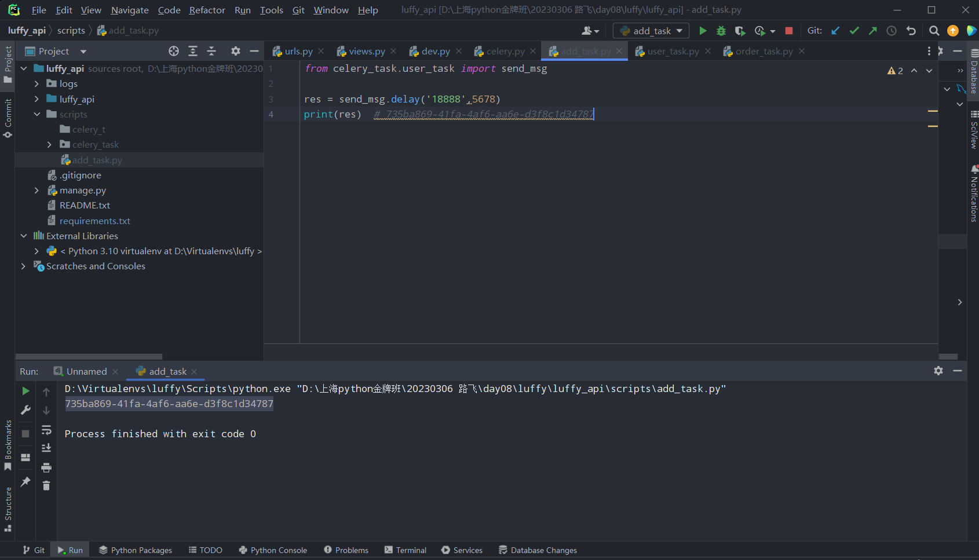Expand the logs folder
979x560 pixels.
(x=36, y=83)
